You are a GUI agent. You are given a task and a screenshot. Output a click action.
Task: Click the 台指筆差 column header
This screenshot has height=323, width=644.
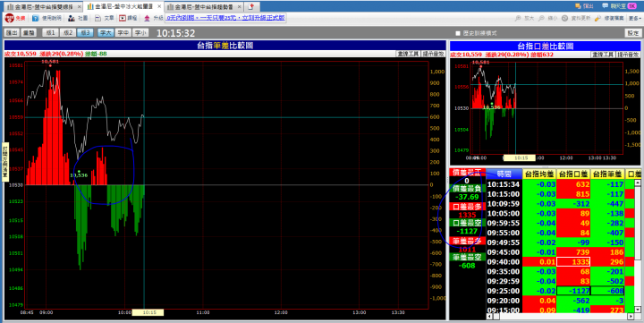[x=607, y=174]
